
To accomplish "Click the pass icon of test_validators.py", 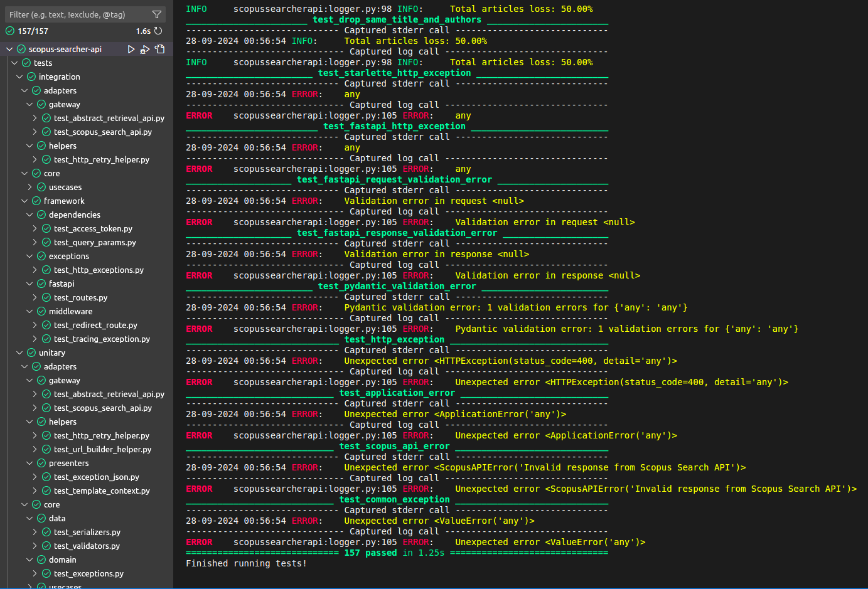I will 46,546.
